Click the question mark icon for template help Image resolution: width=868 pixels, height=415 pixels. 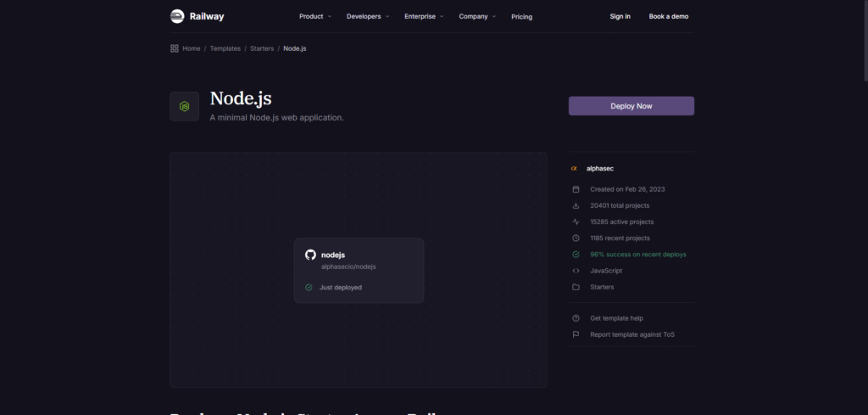576,318
